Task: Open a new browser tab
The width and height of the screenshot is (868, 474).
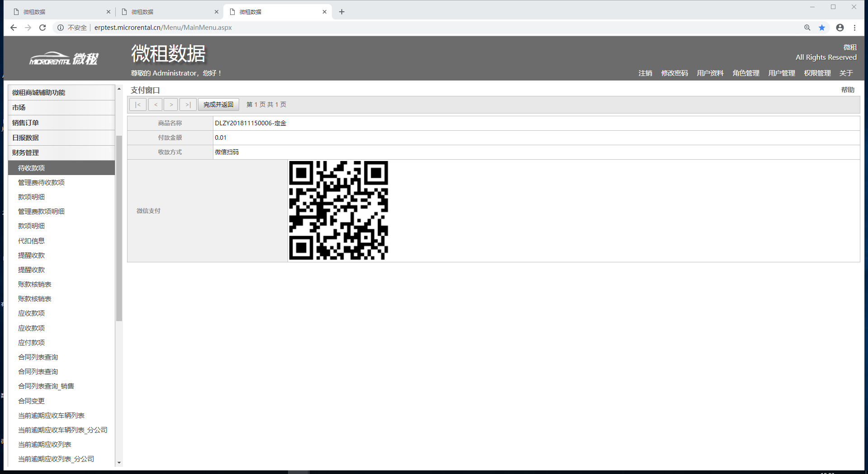Action: (342, 12)
